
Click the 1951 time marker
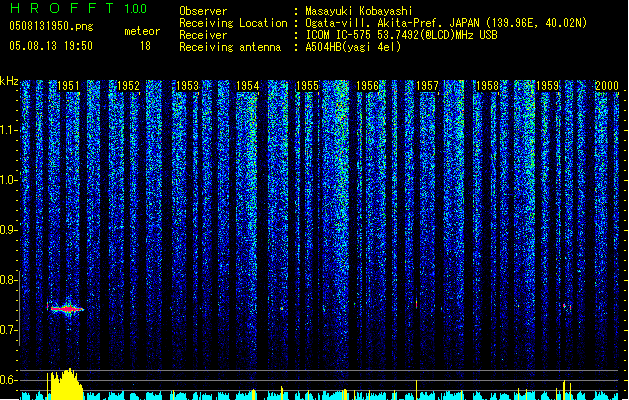[68, 86]
